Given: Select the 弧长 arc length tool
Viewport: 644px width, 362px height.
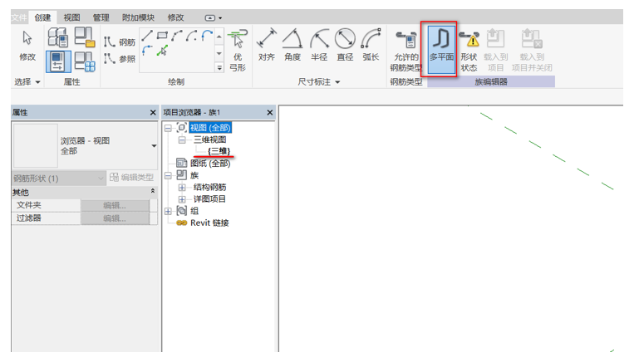Looking at the screenshot, I should 371,45.
